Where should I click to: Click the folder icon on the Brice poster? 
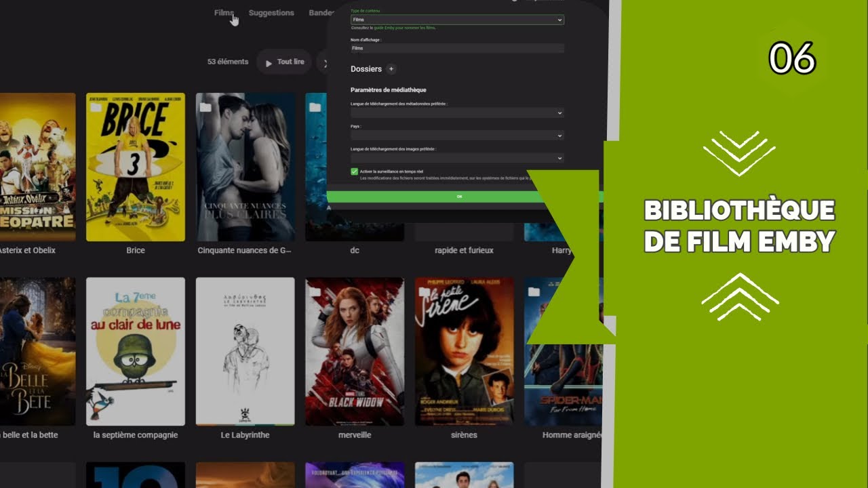96,107
